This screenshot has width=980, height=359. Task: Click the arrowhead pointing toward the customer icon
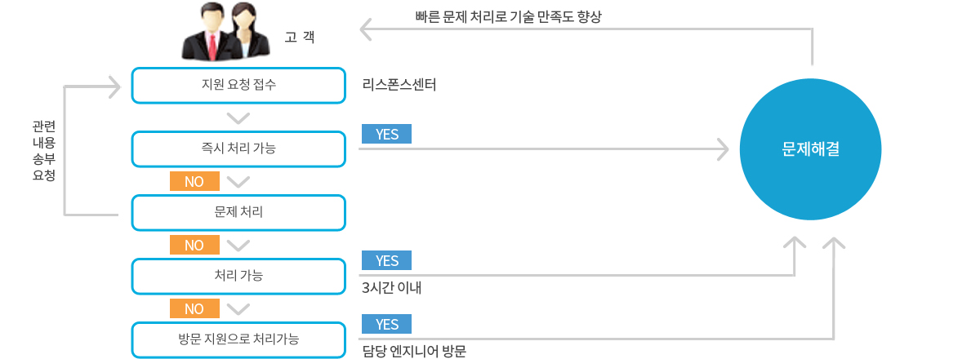coord(367,31)
